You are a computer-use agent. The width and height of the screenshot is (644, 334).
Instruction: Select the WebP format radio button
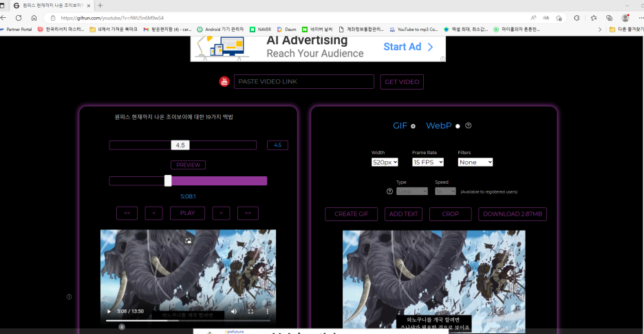coord(458,126)
